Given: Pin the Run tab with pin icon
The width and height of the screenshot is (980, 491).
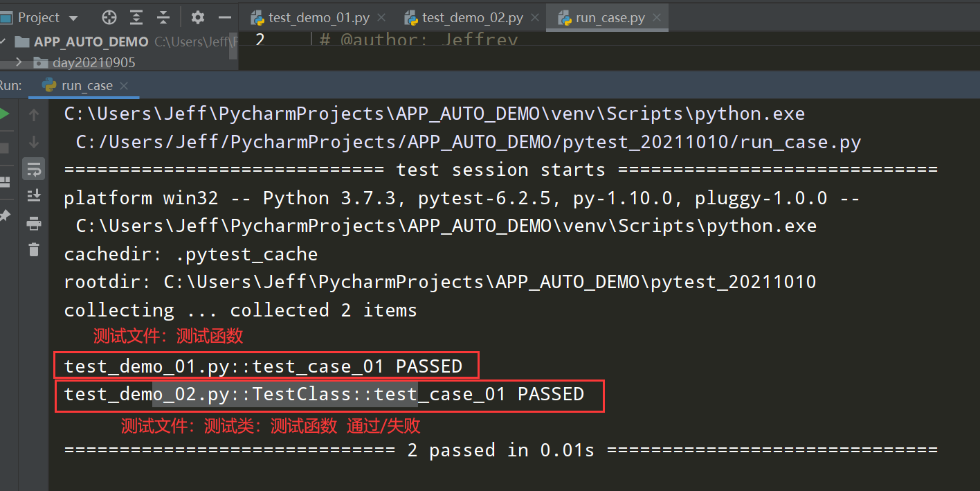Looking at the screenshot, I should click(x=4, y=216).
